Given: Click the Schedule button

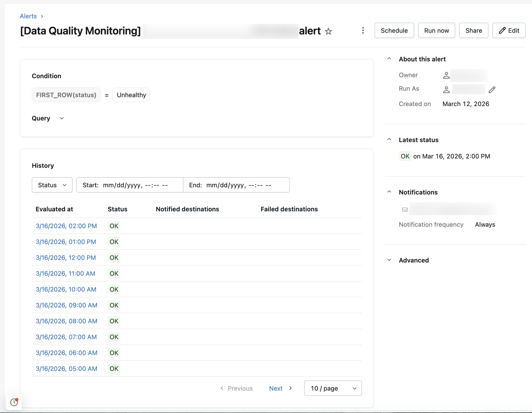Looking at the screenshot, I should (x=394, y=31).
